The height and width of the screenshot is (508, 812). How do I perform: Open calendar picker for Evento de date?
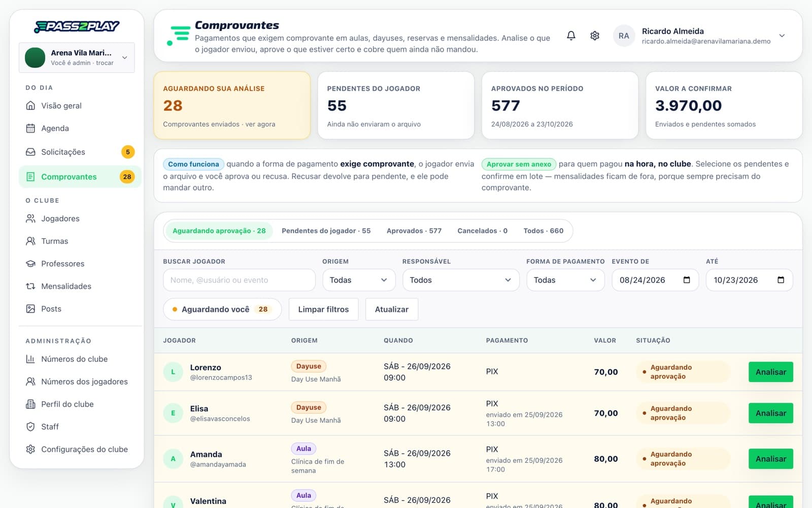pyautogui.click(x=687, y=280)
